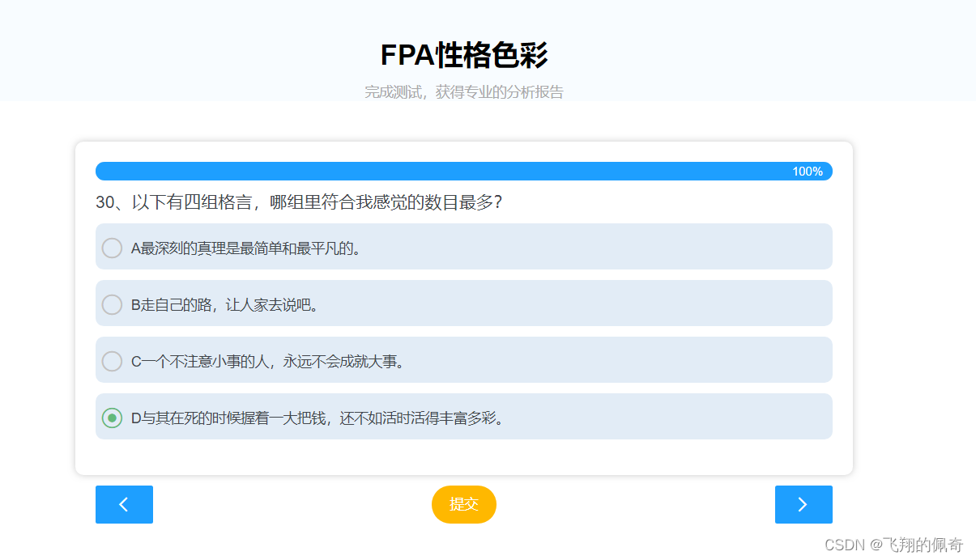Click empty right end of option C row
Screen dimensions: 976x560
(x=769, y=360)
